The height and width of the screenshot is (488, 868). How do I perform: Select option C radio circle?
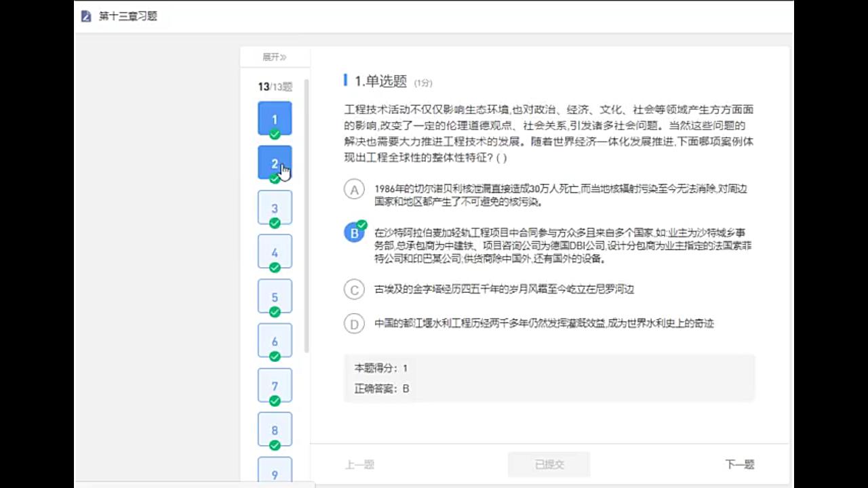(354, 290)
